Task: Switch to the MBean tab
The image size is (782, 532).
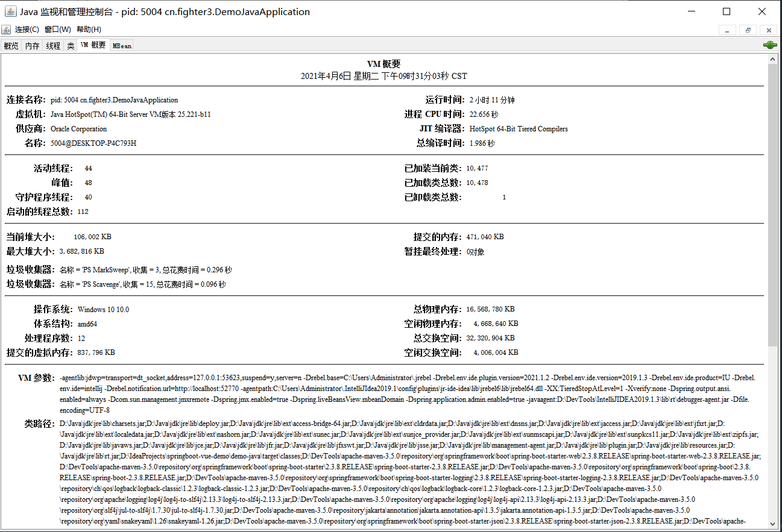Action: click(x=122, y=46)
